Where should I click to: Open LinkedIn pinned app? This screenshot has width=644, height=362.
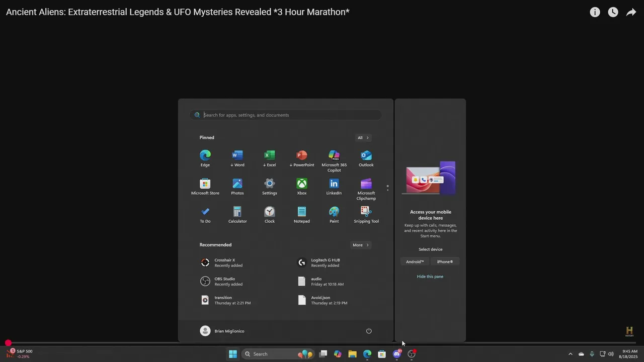click(x=334, y=186)
